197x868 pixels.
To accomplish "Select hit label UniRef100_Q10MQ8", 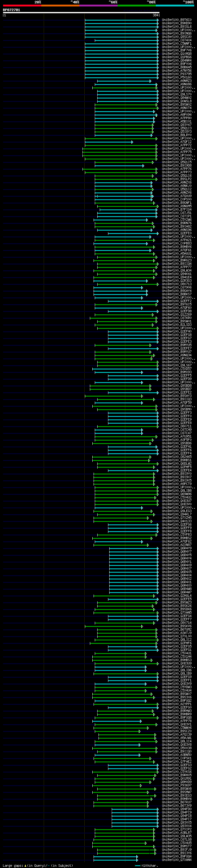I will (x=177, y=54).
